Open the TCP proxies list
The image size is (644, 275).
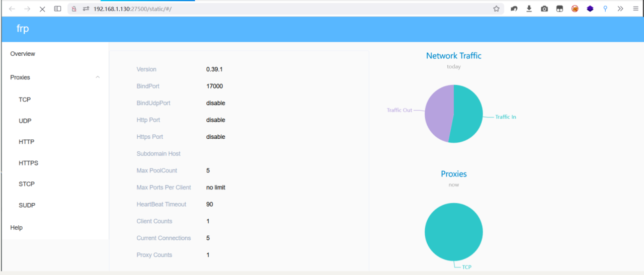click(25, 100)
